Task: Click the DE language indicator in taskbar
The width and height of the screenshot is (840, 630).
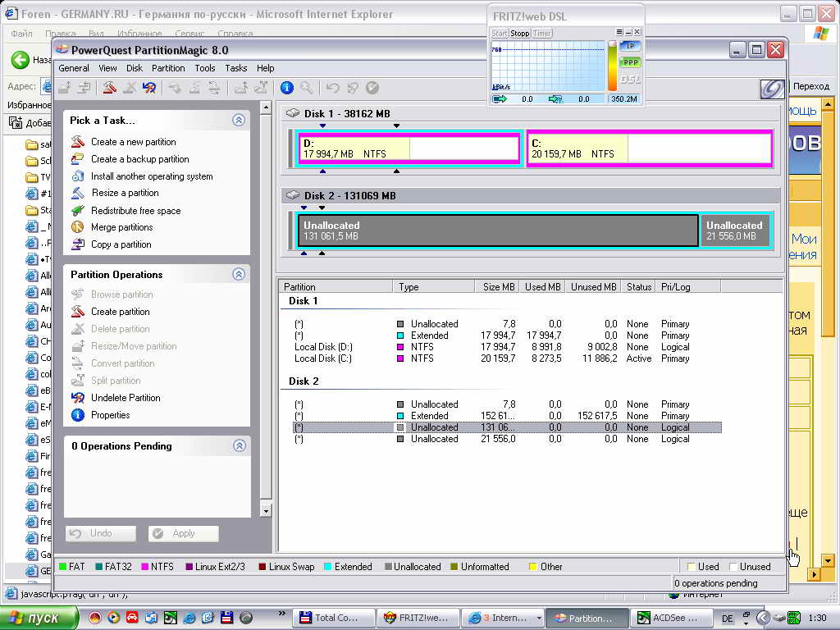Action: click(x=727, y=619)
